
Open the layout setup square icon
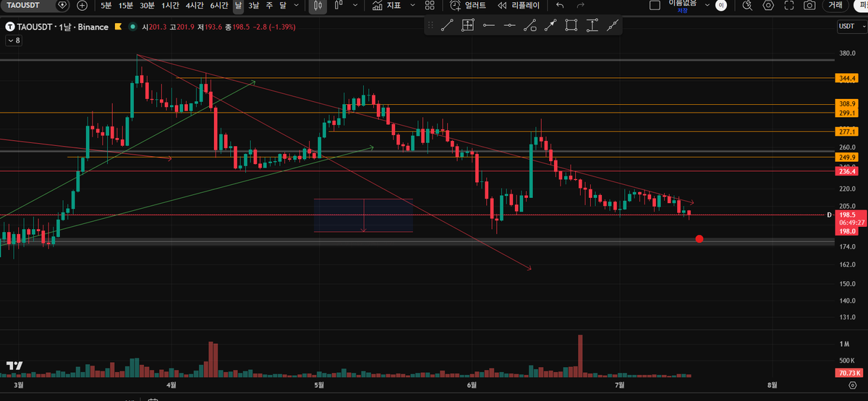[655, 5]
